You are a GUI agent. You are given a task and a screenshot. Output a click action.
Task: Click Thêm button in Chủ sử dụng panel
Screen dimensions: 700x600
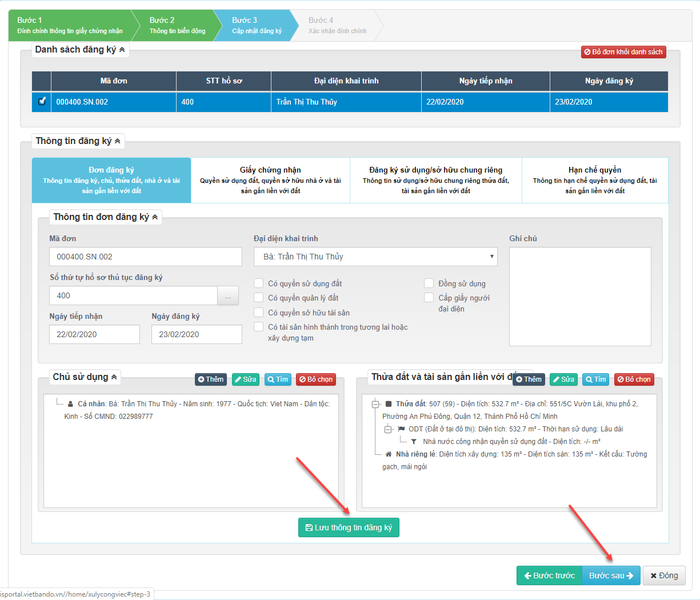(211, 379)
